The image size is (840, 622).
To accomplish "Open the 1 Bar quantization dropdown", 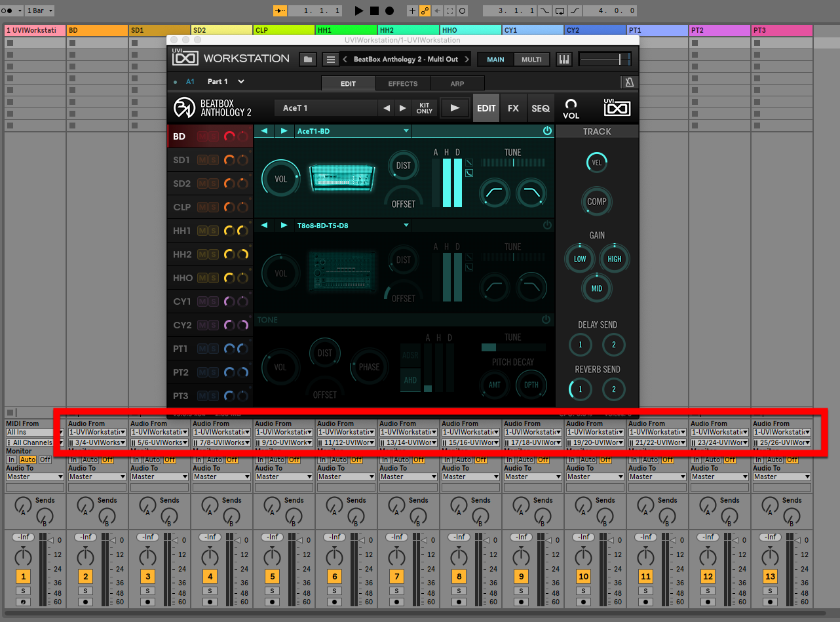I will 40,10.
